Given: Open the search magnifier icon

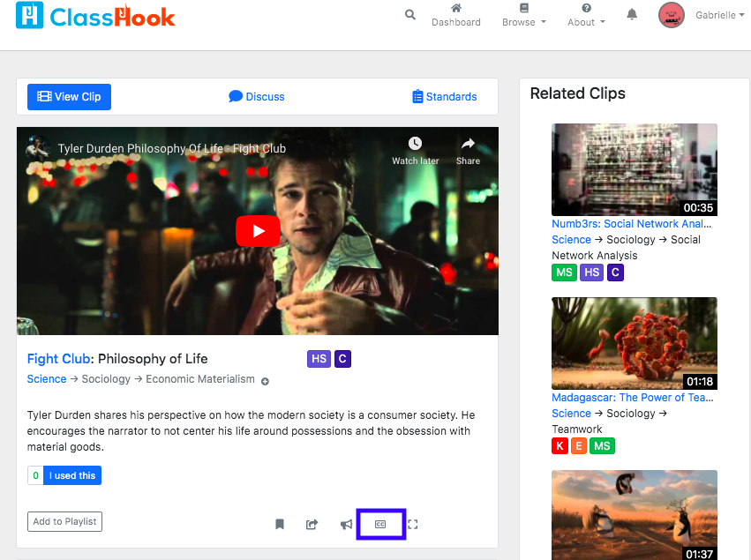Looking at the screenshot, I should (410, 15).
